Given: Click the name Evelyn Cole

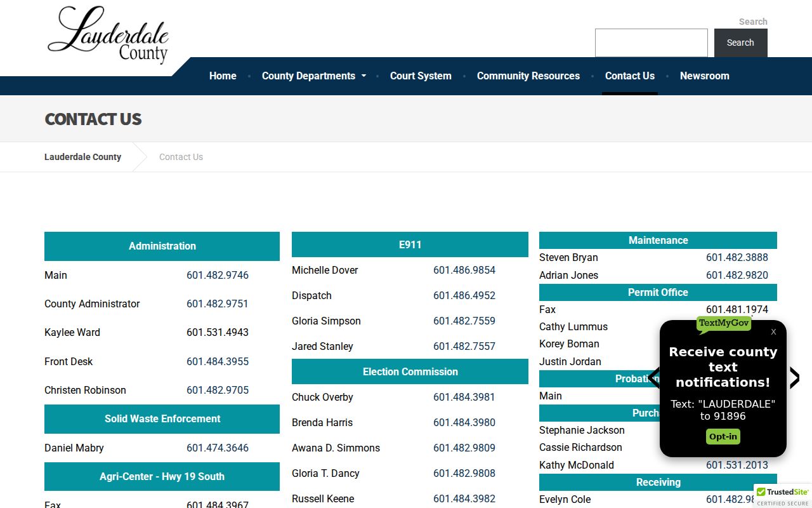Looking at the screenshot, I should click(x=565, y=499).
